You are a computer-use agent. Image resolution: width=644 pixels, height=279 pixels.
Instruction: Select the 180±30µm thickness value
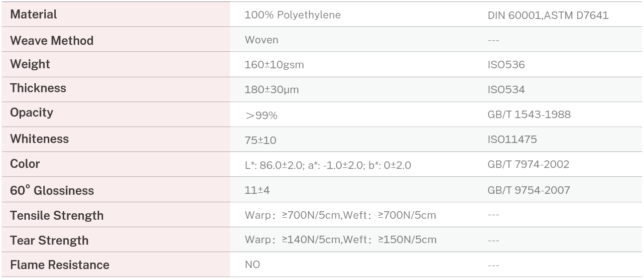point(271,90)
